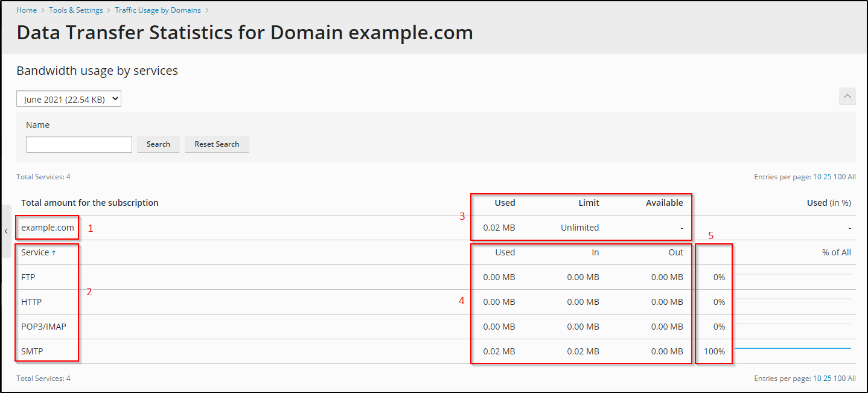Click the Reset Search button
The image size is (868, 393).
tap(217, 144)
